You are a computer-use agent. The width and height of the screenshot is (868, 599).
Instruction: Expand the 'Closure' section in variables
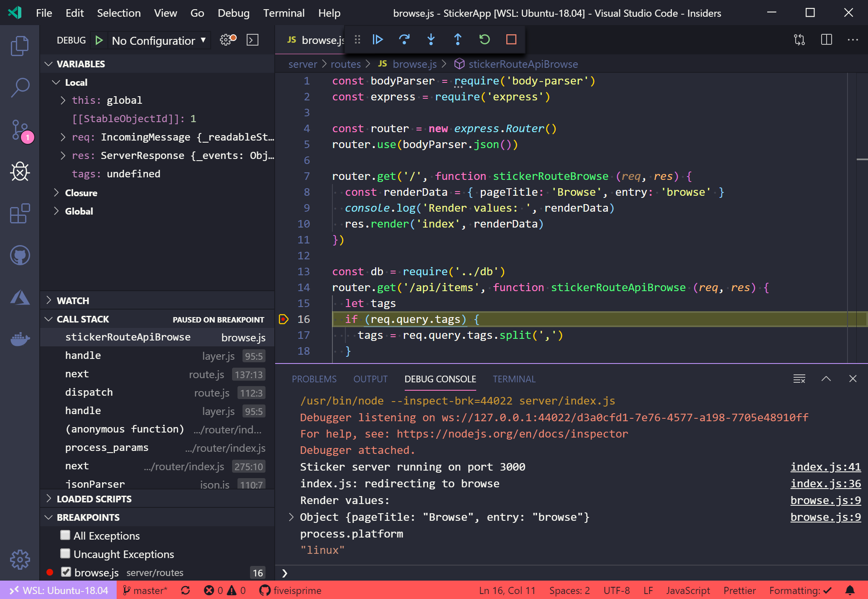57,192
